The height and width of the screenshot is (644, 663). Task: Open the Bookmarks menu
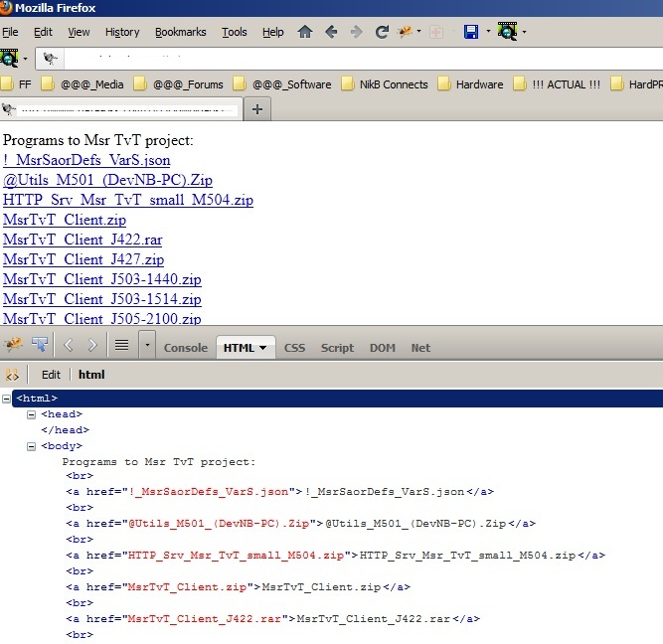pyautogui.click(x=181, y=32)
